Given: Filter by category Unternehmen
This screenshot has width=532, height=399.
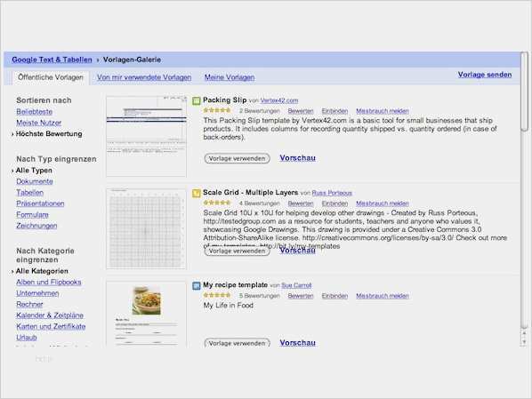Looking at the screenshot, I should click(37, 293).
